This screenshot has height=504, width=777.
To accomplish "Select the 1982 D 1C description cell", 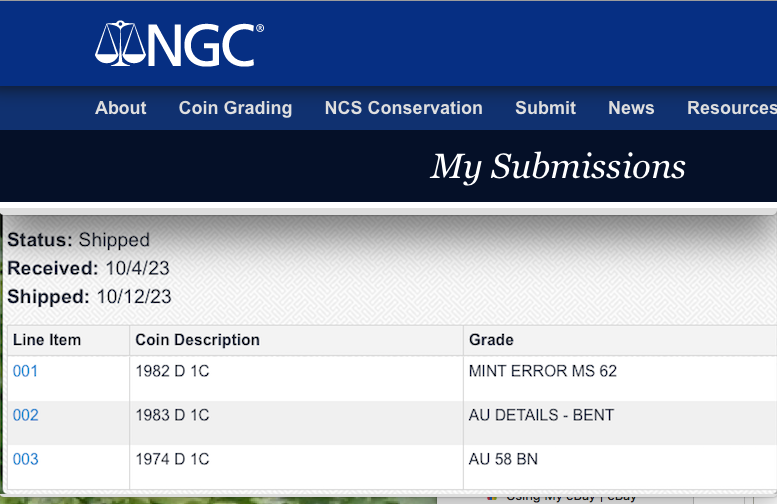I will pos(172,371).
